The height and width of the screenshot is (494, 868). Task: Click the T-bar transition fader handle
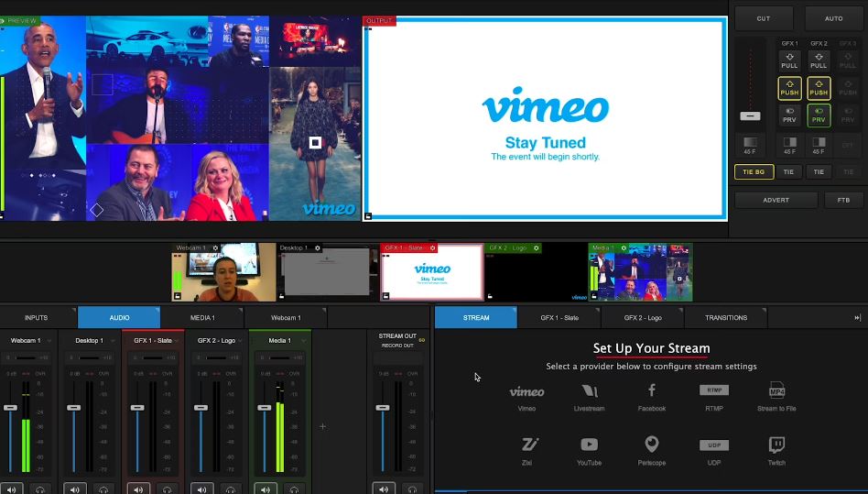click(x=750, y=115)
